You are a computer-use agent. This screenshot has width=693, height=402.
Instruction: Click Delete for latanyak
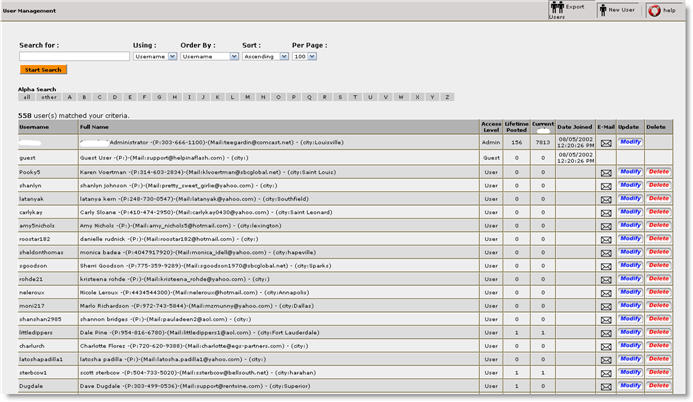pyautogui.click(x=659, y=198)
